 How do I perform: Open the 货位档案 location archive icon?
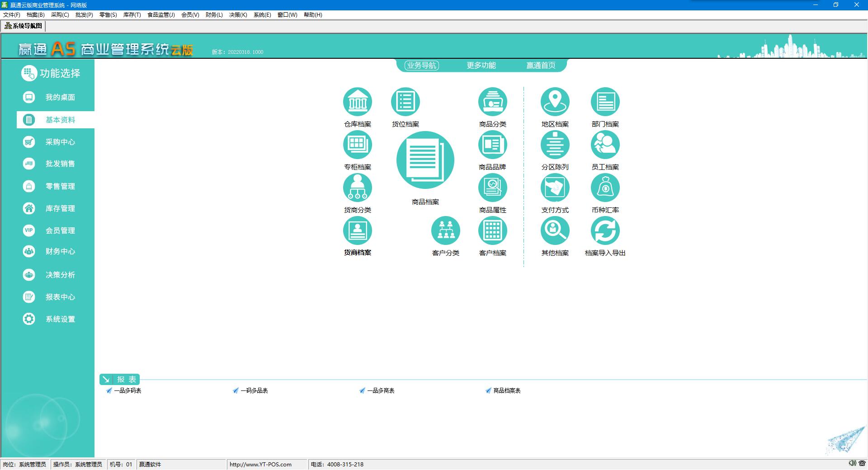(x=405, y=102)
